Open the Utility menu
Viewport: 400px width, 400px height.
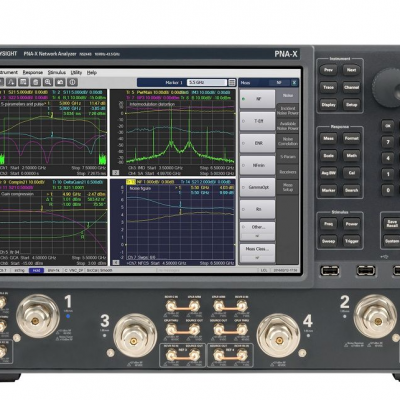click(76, 72)
